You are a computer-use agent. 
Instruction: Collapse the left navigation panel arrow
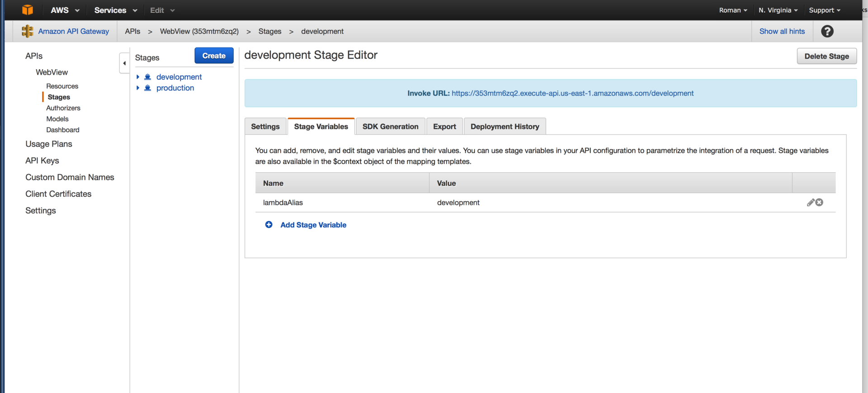point(124,63)
